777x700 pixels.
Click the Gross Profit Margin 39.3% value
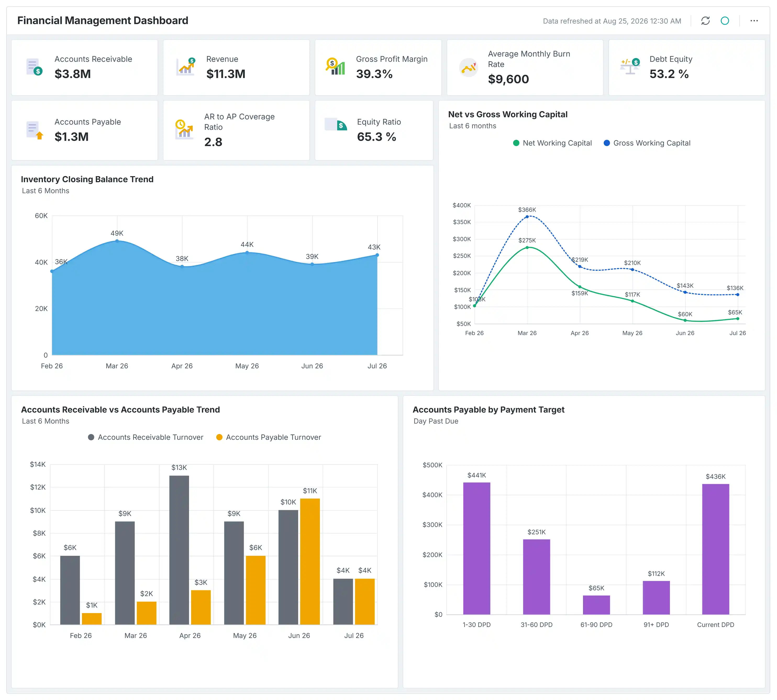tap(374, 74)
